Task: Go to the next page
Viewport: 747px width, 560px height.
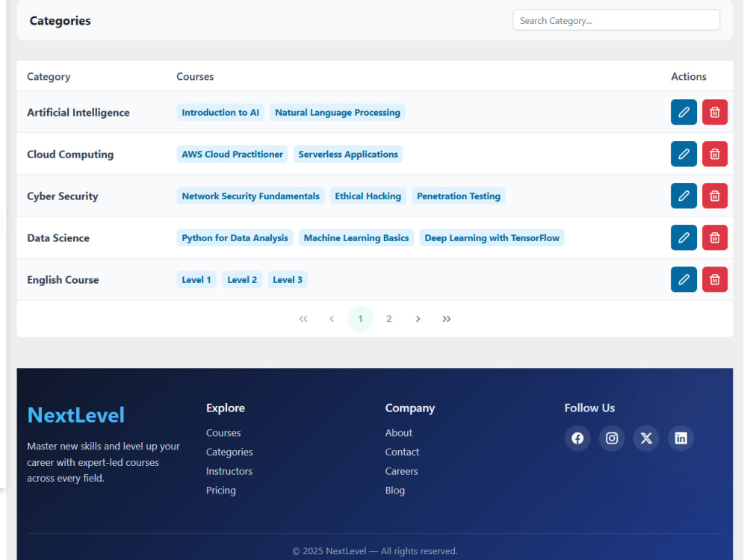Action: click(418, 319)
